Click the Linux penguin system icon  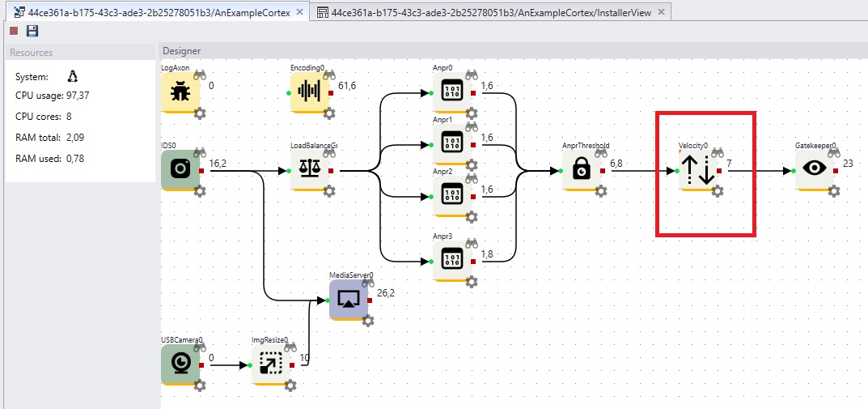click(73, 76)
